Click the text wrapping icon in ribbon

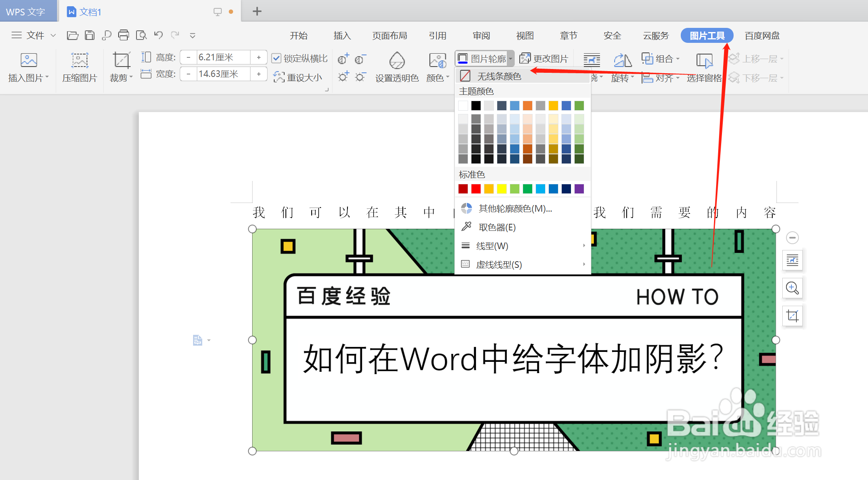(x=592, y=60)
